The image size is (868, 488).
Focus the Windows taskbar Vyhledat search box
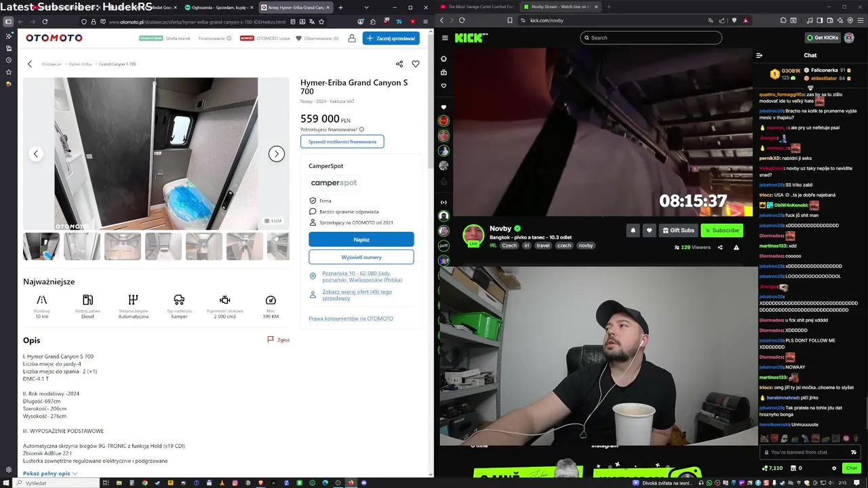tap(54, 483)
